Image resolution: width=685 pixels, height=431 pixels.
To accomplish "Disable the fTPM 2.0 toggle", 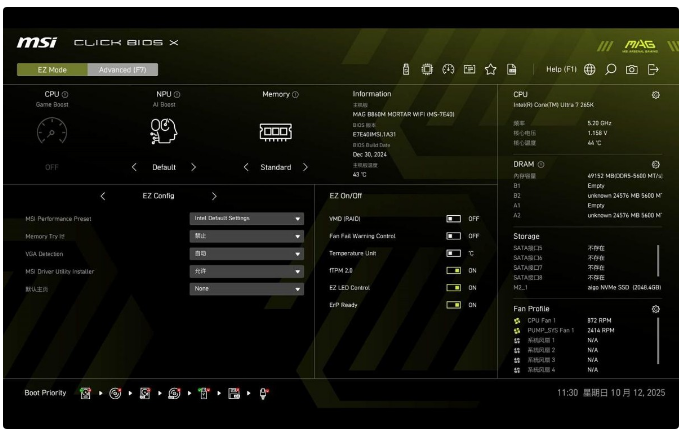I will coord(453,270).
